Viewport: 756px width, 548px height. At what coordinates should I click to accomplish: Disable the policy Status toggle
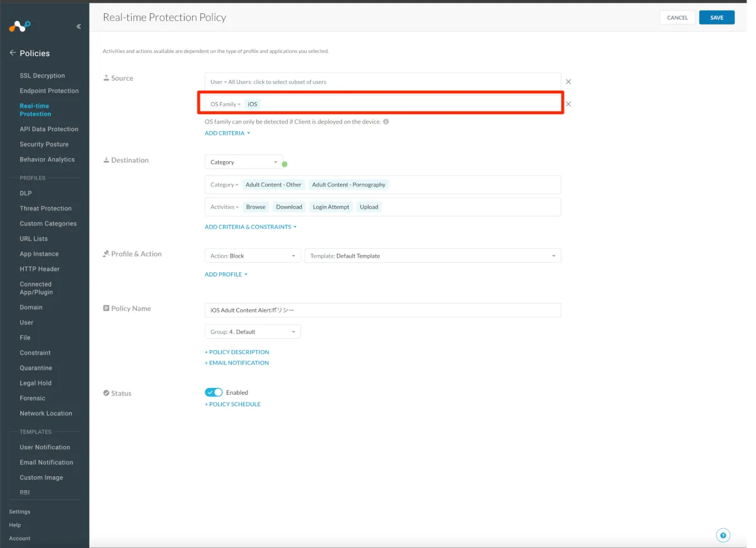pos(214,392)
